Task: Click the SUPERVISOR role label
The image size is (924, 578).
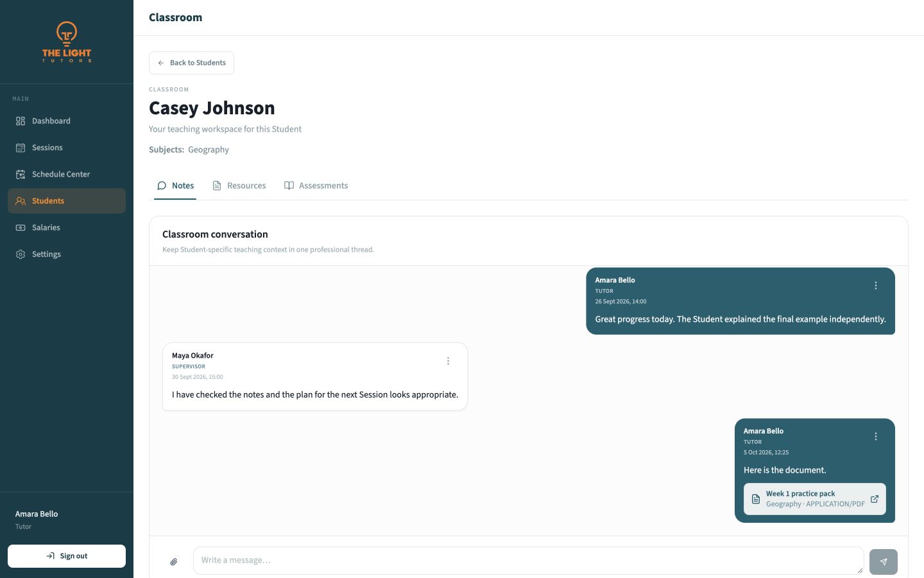Action: point(189,367)
